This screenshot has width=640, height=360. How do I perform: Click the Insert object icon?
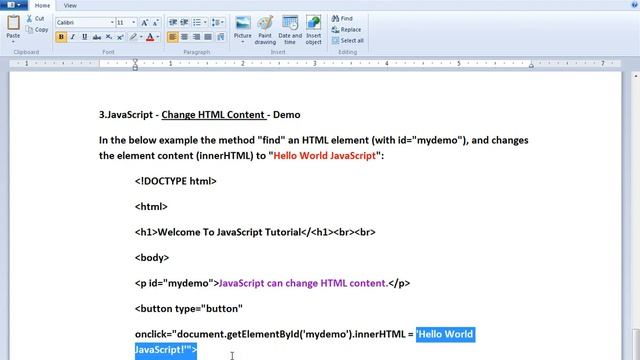(x=313, y=23)
